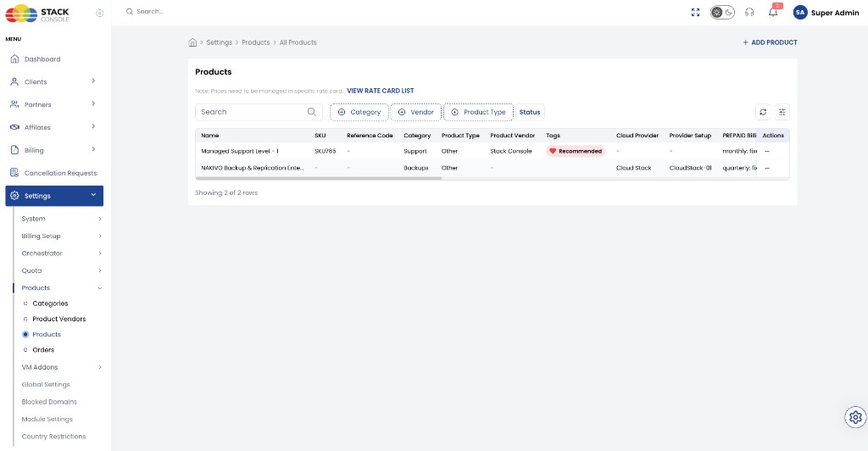Select Categories submenu item

pyautogui.click(x=50, y=303)
